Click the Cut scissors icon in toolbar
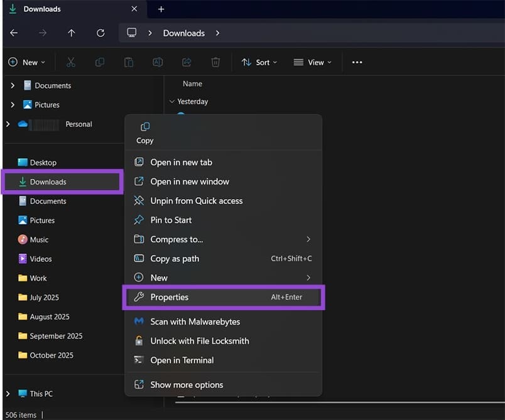Viewport: 505px width, 420px height. 70,62
